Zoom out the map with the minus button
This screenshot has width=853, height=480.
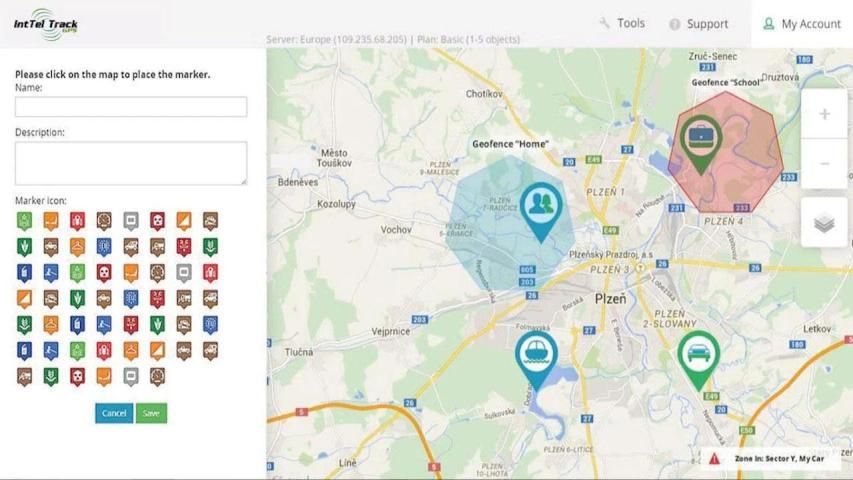[824, 164]
